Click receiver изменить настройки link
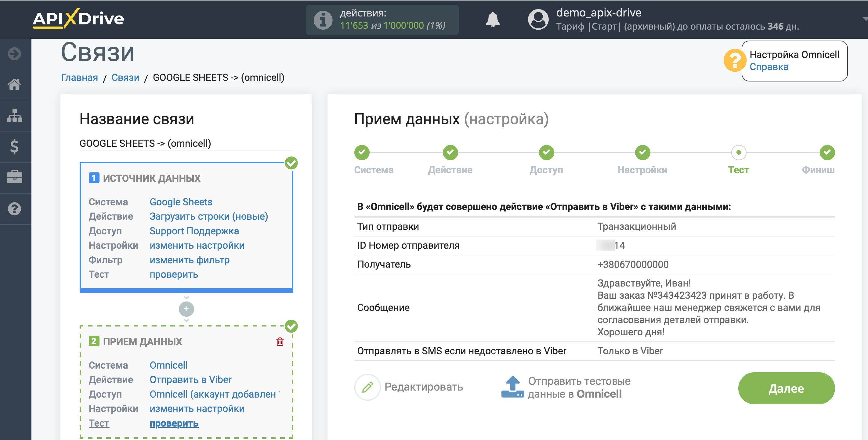The height and width of the screenshot is (440, 868). point(197,409)
